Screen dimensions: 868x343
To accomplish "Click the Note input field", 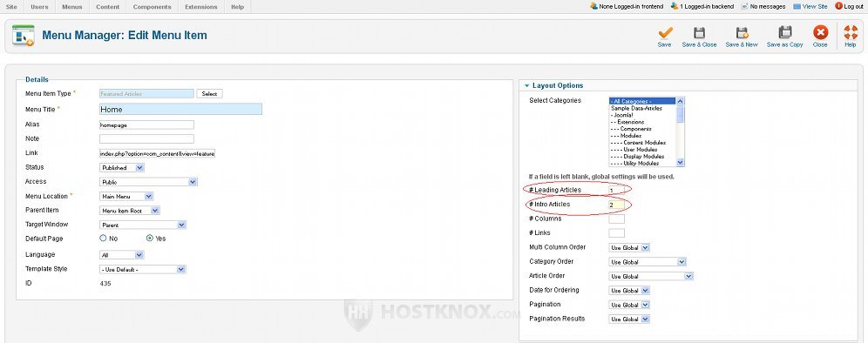I will 146,139.
